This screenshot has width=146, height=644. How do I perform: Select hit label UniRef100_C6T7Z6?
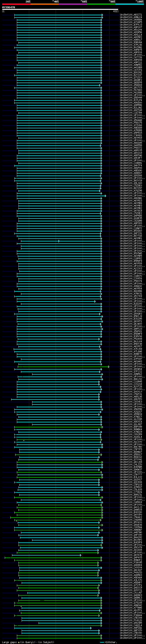pyautogui.click(x=131, y=58)
